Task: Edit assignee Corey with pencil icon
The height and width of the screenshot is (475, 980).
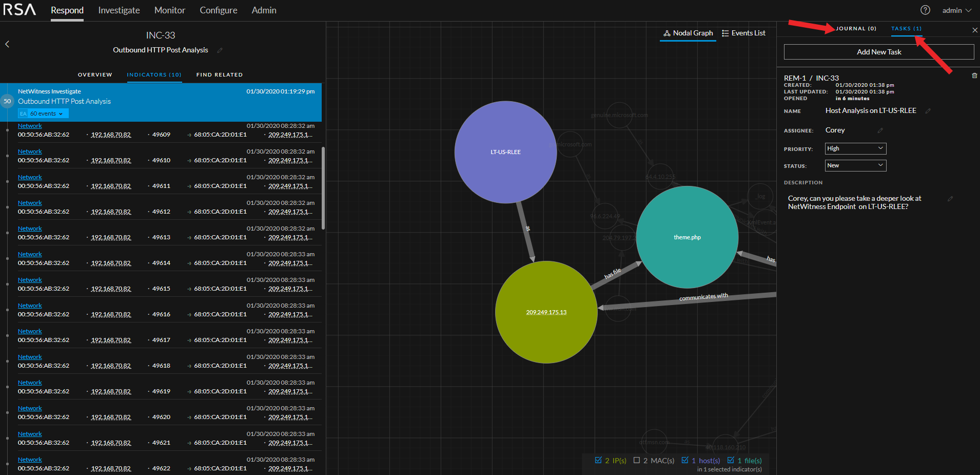Action: pos(880,130)
